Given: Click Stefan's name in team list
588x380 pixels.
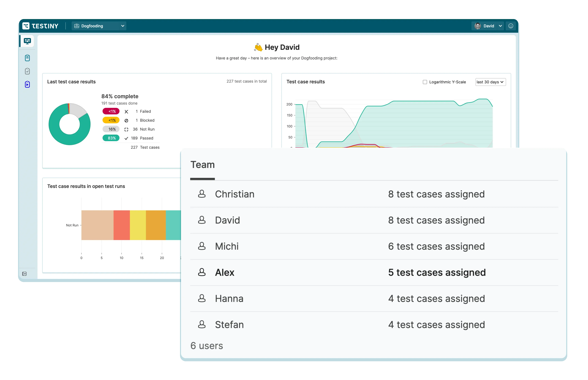Looking at the screenshot, I should tap(229, 325).
